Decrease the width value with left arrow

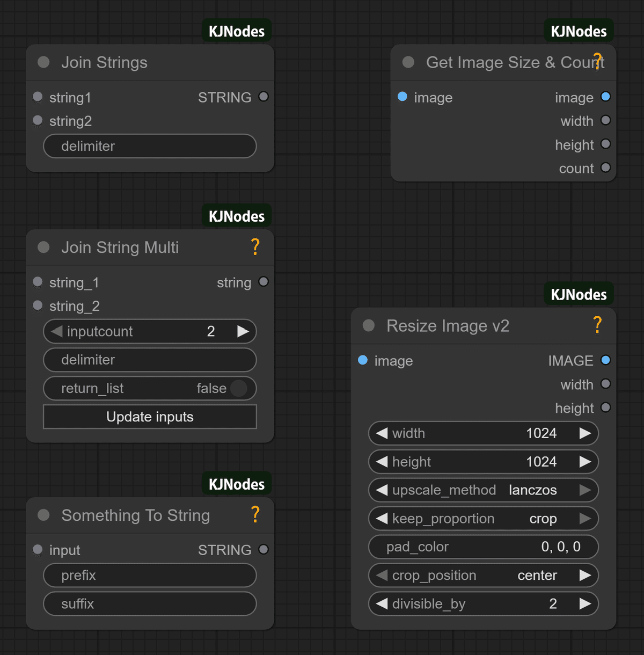(x=382, y=433)
